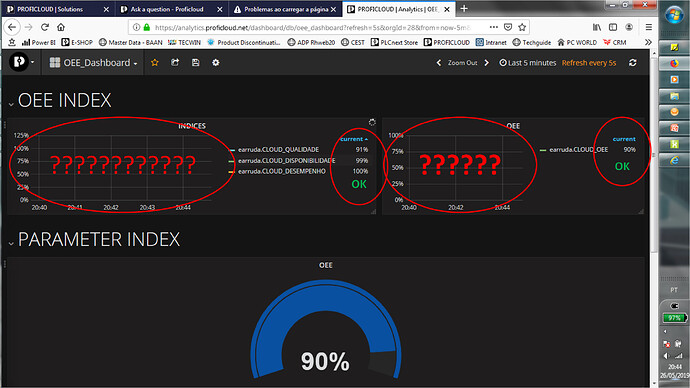Select the PROFICLOUD | Analytics tab
The height and width of the screenshot is (388, 690).
pyautogui.click(x=399, y=9)
